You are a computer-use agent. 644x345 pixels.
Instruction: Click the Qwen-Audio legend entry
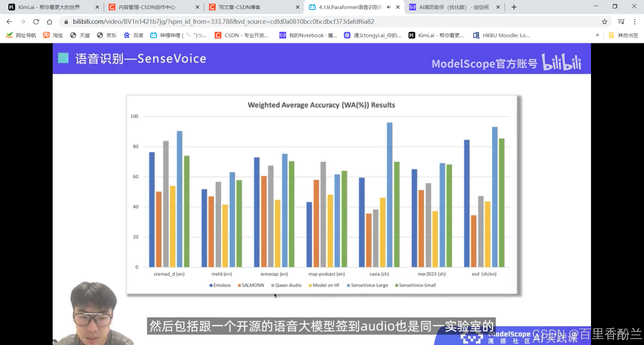[286, 285]
